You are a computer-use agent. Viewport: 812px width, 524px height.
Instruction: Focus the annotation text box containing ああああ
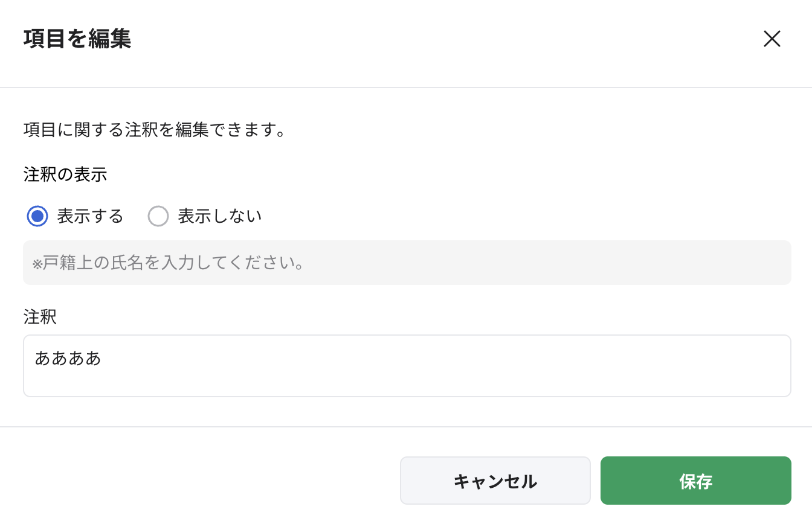(405, 365)
